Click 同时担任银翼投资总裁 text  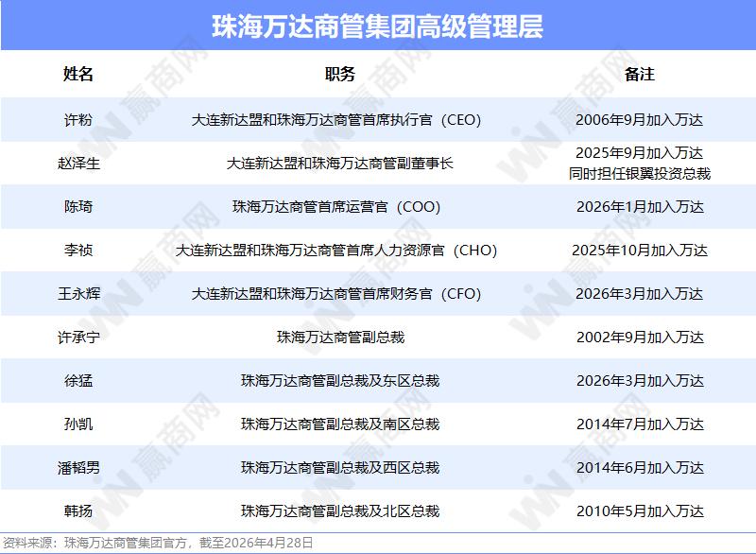tap(640, 173)
